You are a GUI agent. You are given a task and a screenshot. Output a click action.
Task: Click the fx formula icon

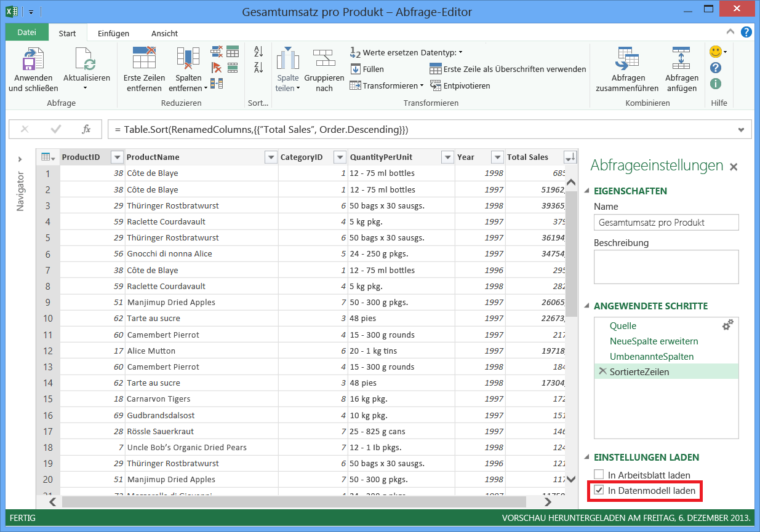click(86, 129)
